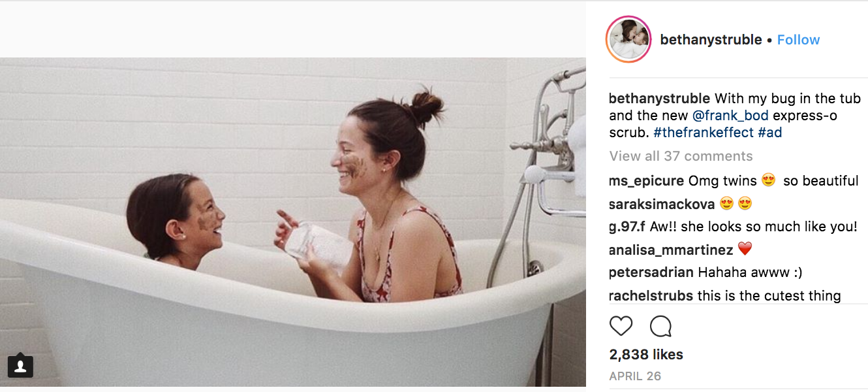Open the #ad hashtag
Screen dimensions: 868x392
pyautogui.click(x=770, y=133)
